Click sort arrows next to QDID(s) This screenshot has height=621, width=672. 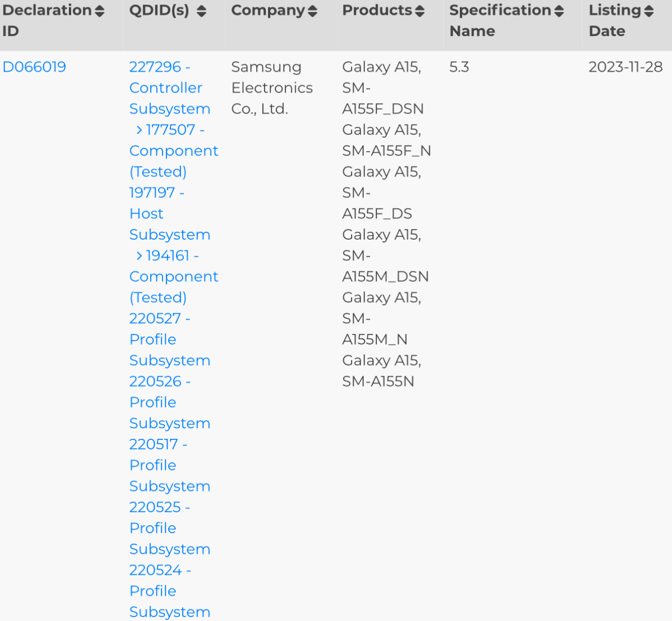point(201,11)
